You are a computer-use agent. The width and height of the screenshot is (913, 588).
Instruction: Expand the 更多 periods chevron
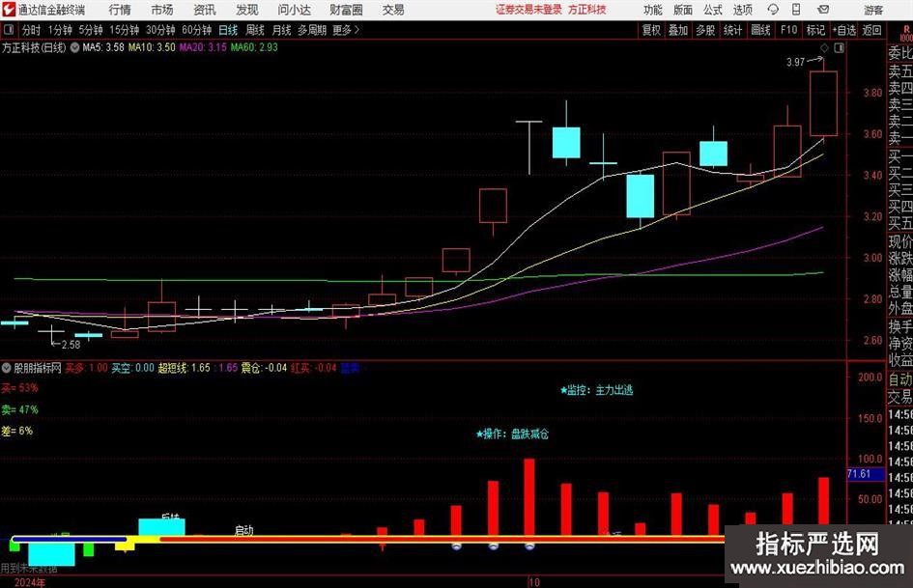[357, 30]
